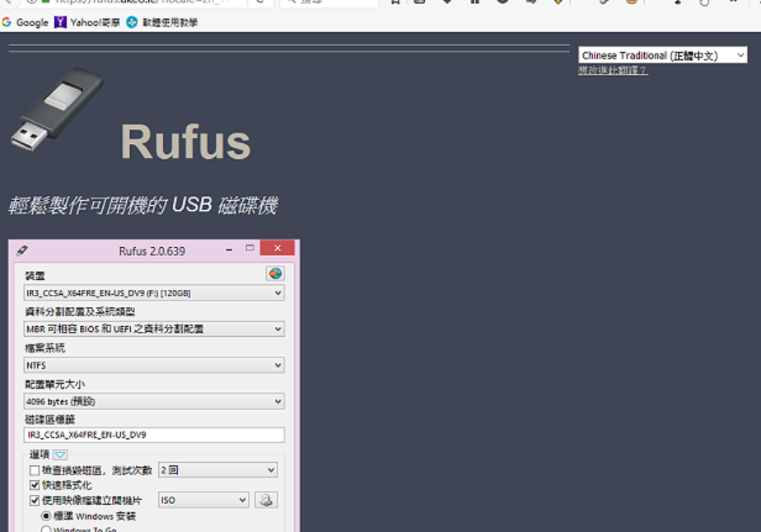Open the 4096 bytes cluster size dropdown
761x532 pixels.
coord(154,401)
